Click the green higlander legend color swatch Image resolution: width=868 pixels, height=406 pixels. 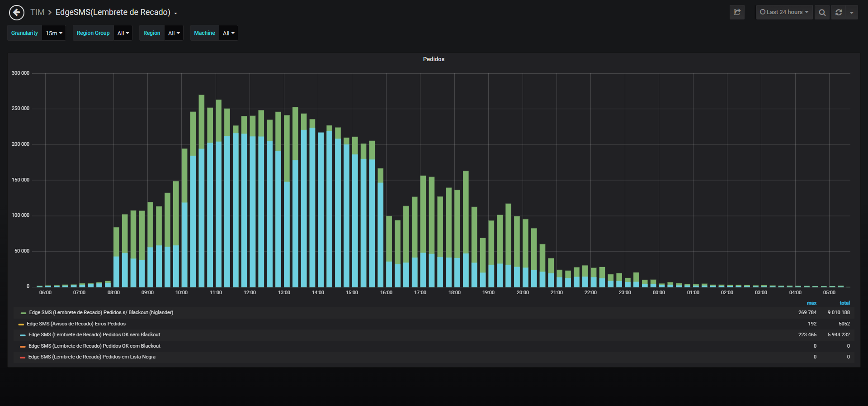pos(24,313)
